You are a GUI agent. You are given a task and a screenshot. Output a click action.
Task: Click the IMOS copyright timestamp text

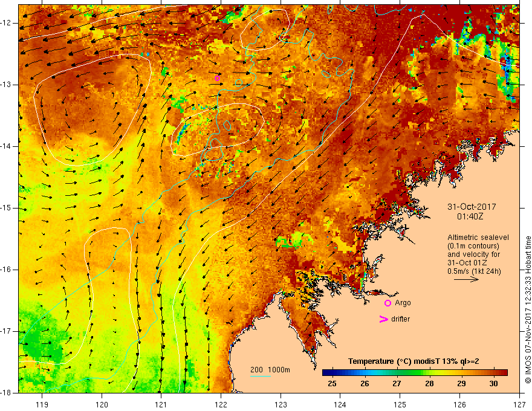528,310
